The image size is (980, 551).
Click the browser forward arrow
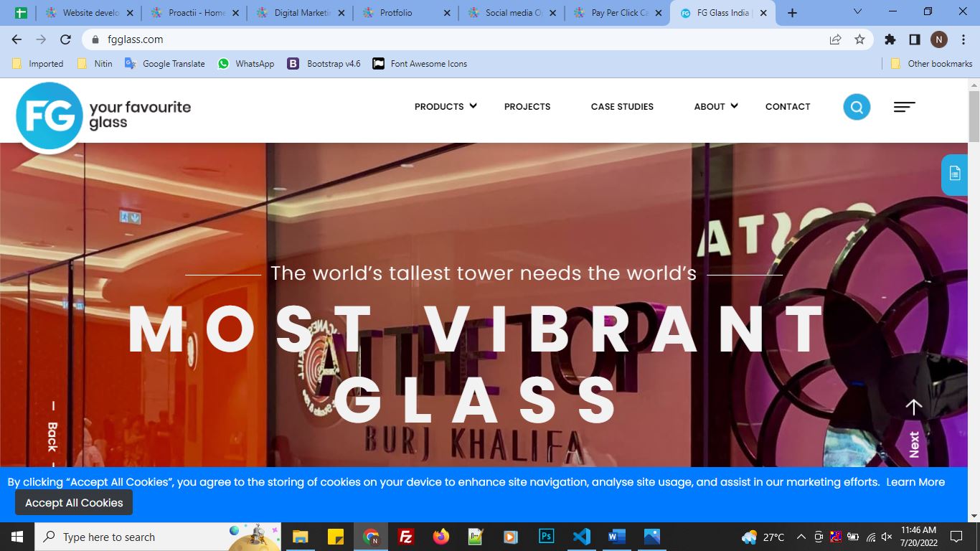click(x=41, y=39)
